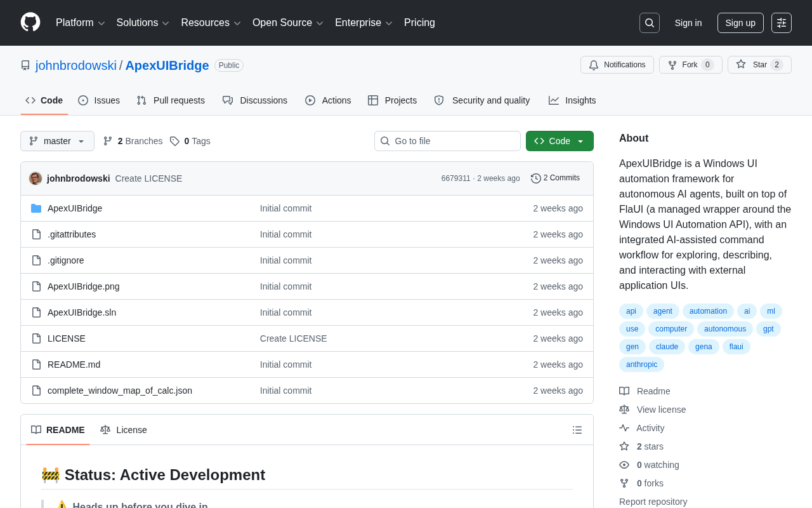
Task: Click the claude topic tag
Action: (x=667, y=347)
